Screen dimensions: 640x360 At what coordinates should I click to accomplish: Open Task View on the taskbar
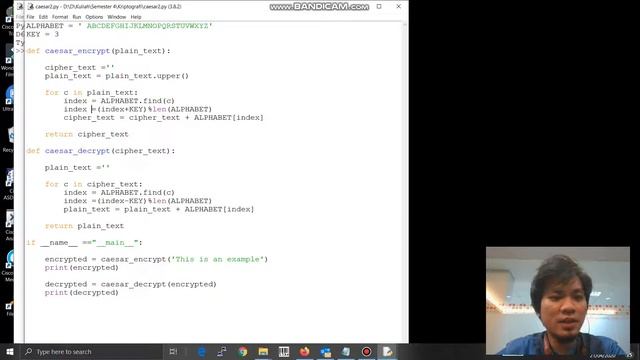click(x=173, y=351)
